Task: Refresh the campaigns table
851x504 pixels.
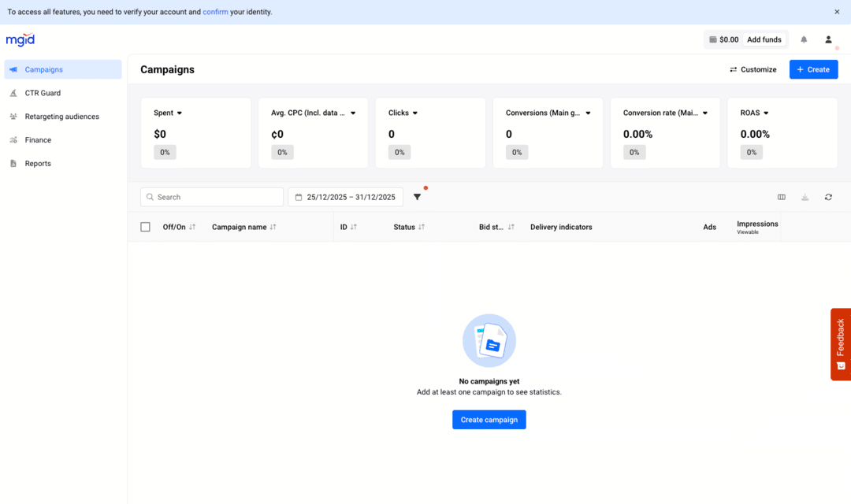Action: (x=828, y=197)
